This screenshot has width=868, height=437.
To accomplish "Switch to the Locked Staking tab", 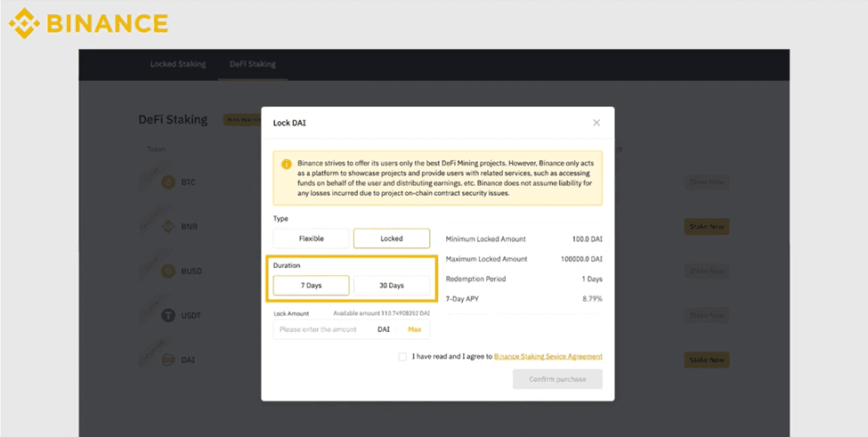I will (178, 64).
